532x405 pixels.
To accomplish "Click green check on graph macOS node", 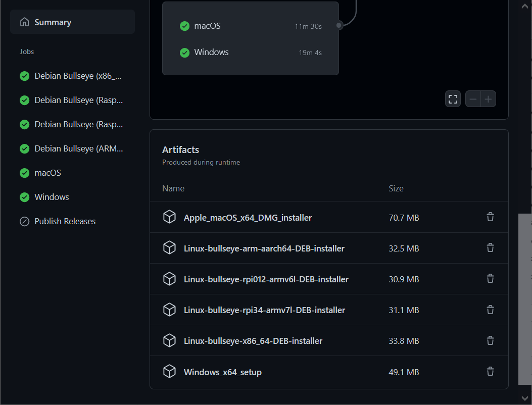I will (184, 26).
